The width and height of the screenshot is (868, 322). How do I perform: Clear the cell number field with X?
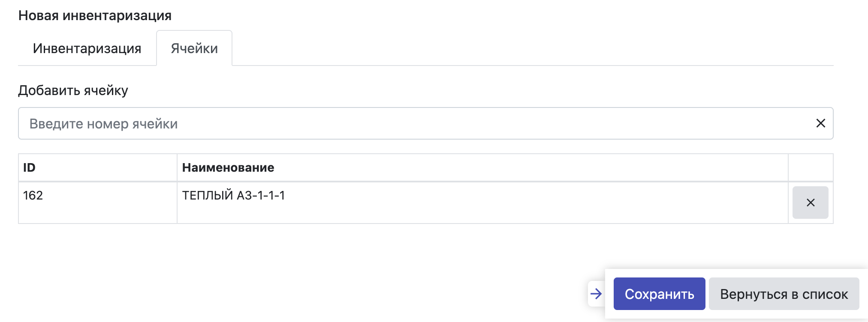click(820, 123)
